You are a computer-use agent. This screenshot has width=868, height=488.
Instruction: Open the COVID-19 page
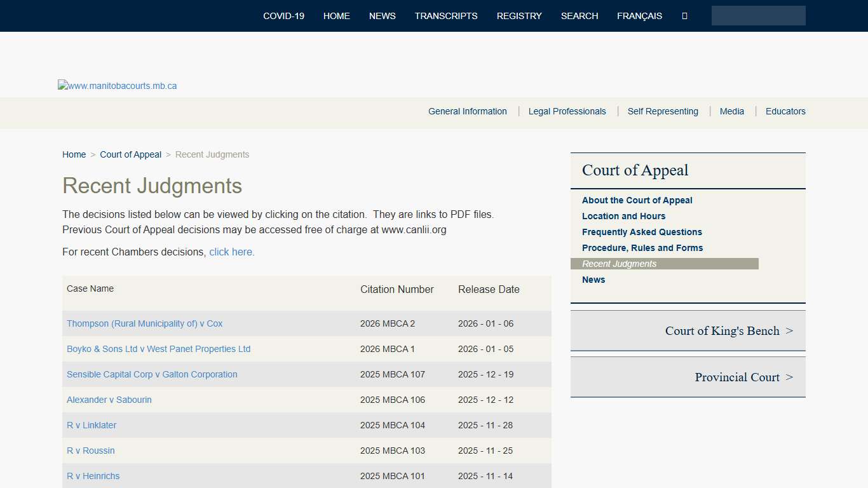tap(283, 16)
